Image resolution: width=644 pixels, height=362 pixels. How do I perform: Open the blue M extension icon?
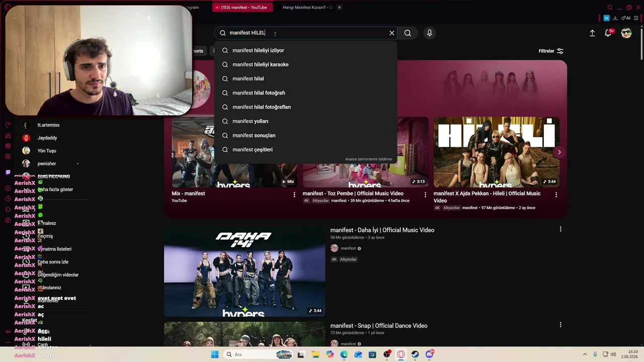click(x=606, y=18)
